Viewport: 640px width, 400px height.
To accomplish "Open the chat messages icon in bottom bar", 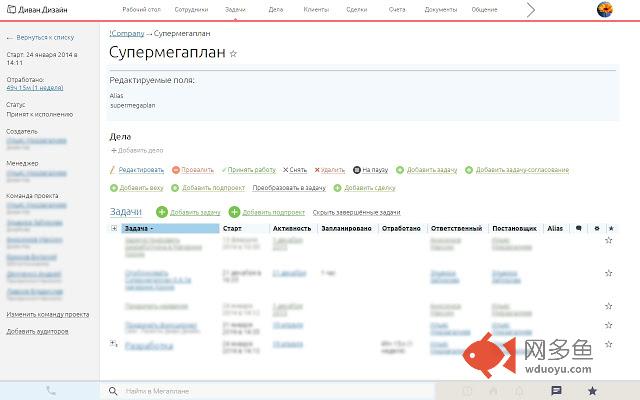I will click(556, 391).
